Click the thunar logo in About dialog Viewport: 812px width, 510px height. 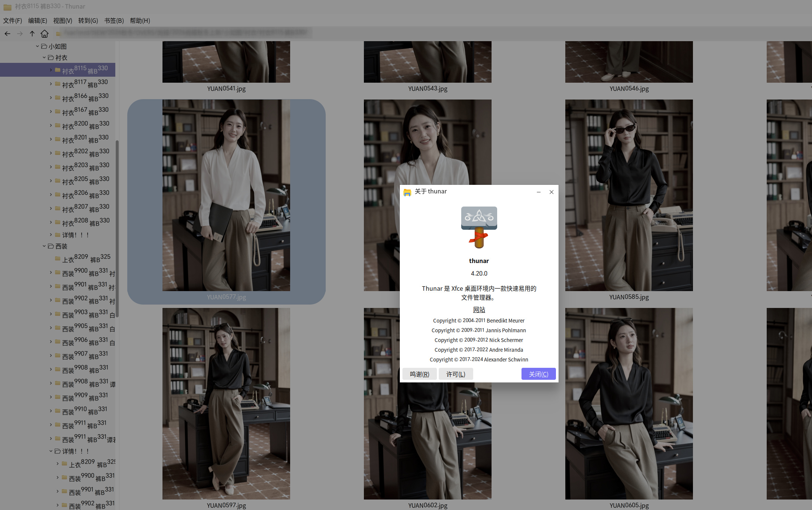pyautogui.click(x=479, y=227)
